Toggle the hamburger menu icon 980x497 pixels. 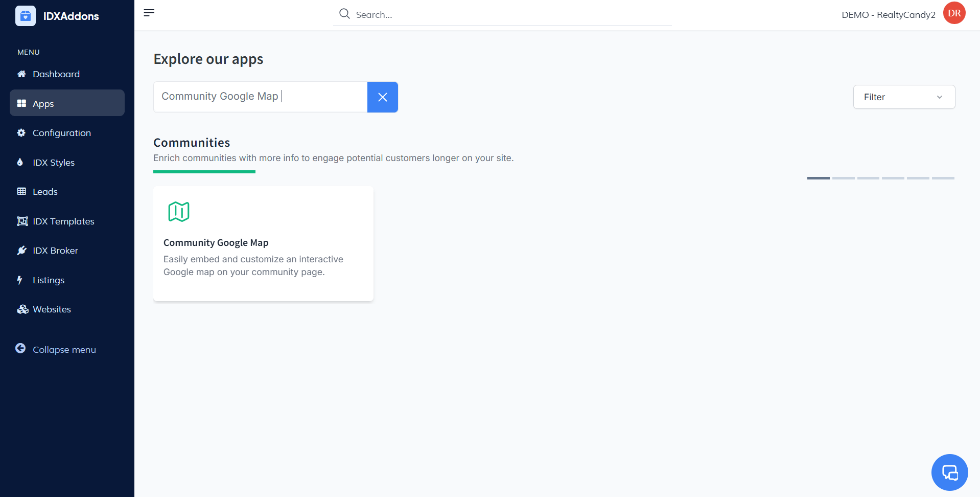click(x=149, y=13)
